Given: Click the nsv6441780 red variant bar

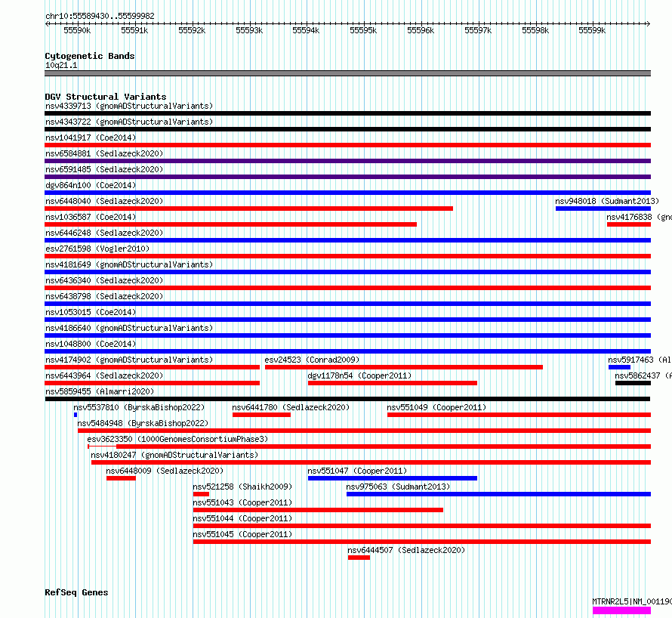Looking at the screenshot, I should 261,415.
